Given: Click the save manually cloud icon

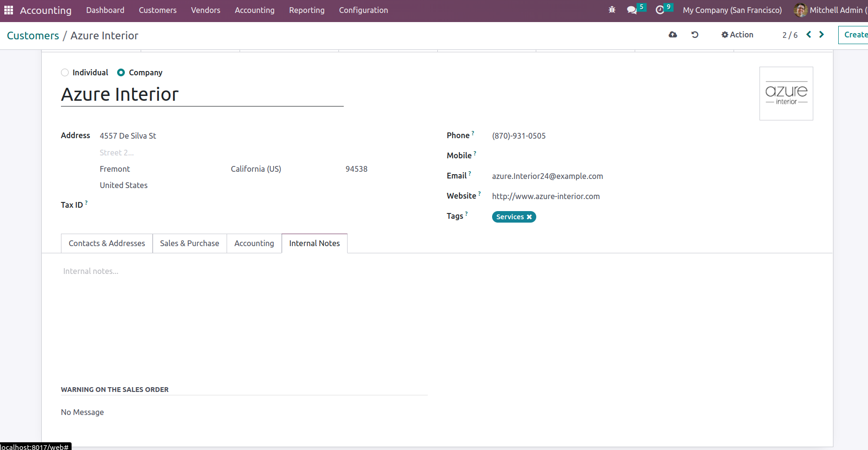Looking at the screenshot, I should point(673,35).
